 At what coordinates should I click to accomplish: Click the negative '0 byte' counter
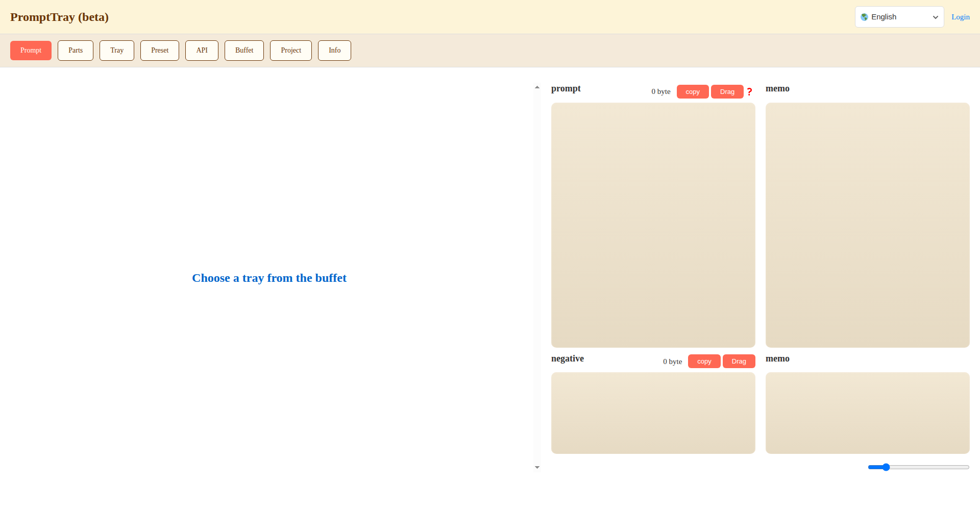[672, 361]
